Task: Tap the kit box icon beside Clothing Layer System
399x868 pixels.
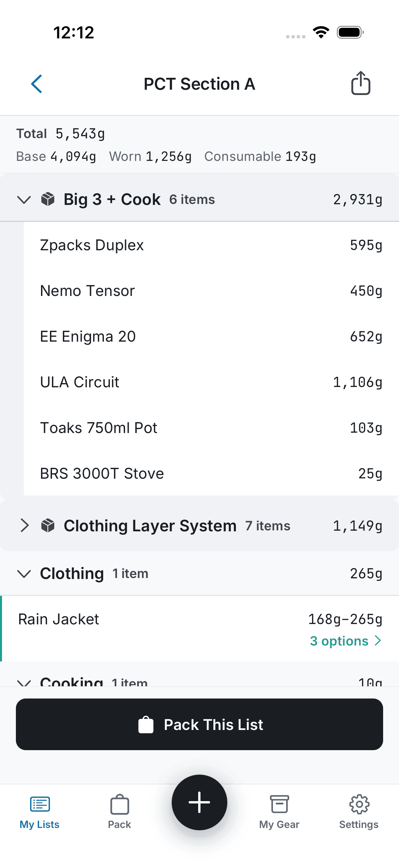Action: pyautogui.click(x=48, y=525)
